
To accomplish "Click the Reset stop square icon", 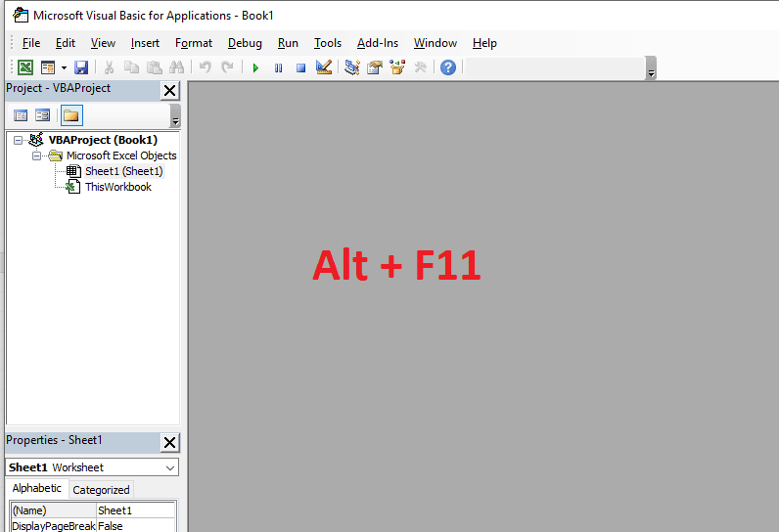I will click(x=300, y=67).
